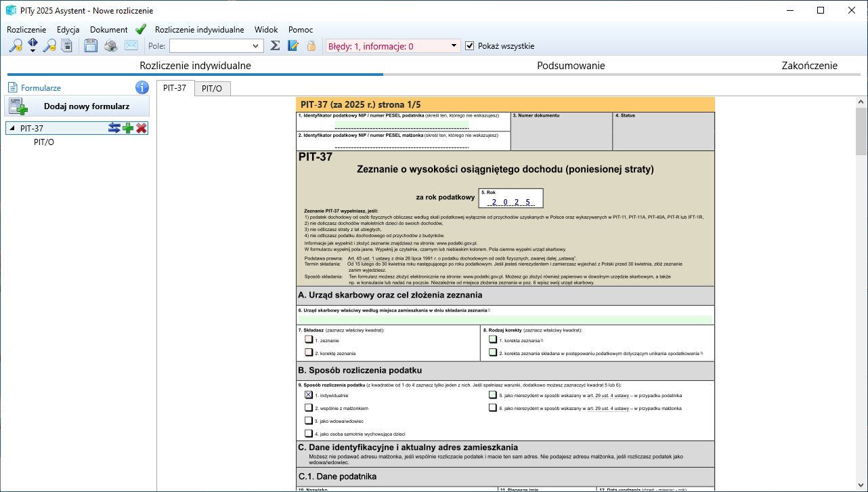
Task: Toggle the Pokaż wszystkie checkbox
Action: click(470, 46)
